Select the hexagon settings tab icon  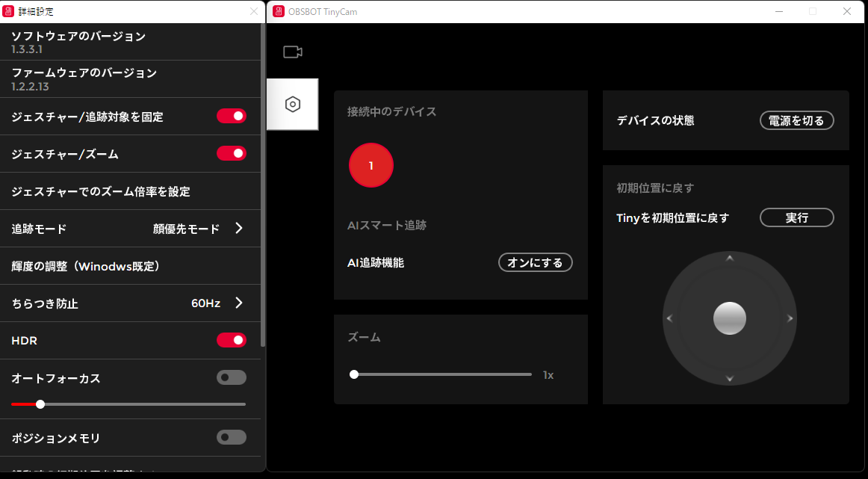pos(292,104)
